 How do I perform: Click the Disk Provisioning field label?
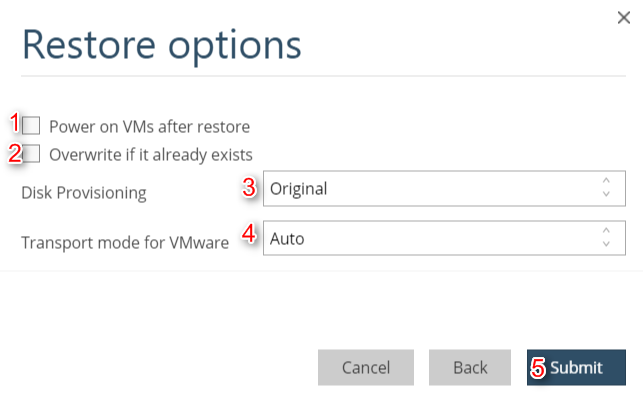(x=84, y=192)
